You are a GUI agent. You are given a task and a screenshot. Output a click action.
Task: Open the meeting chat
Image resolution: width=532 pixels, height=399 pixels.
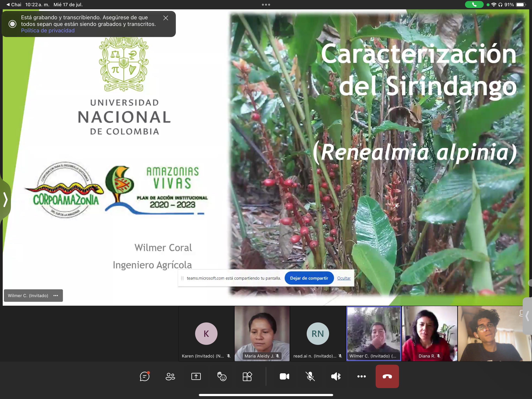[x=144, y=376]
